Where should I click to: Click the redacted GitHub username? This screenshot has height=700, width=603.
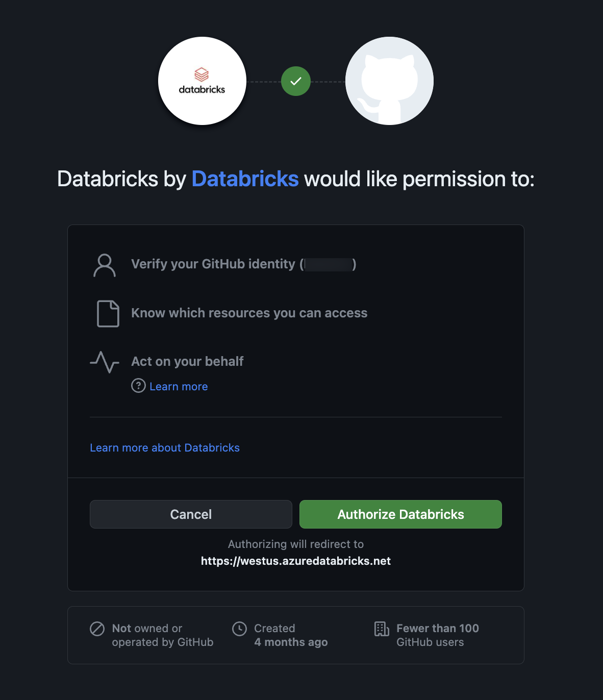pyautogui.click(x=329, y=264)
